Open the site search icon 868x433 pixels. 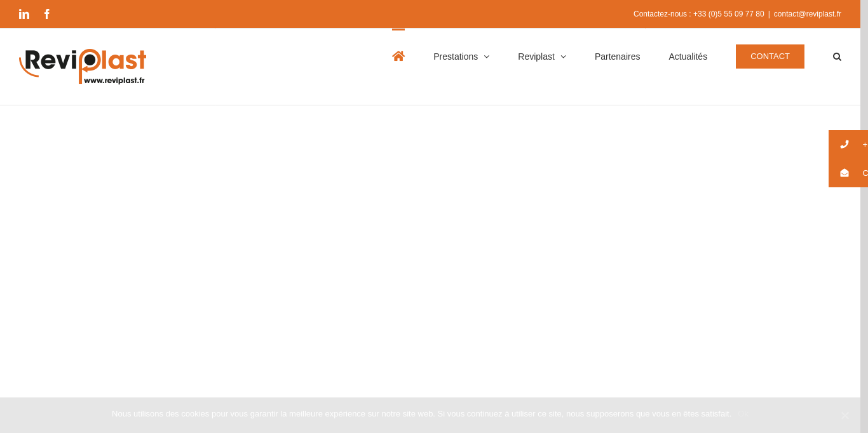[837, 57]
